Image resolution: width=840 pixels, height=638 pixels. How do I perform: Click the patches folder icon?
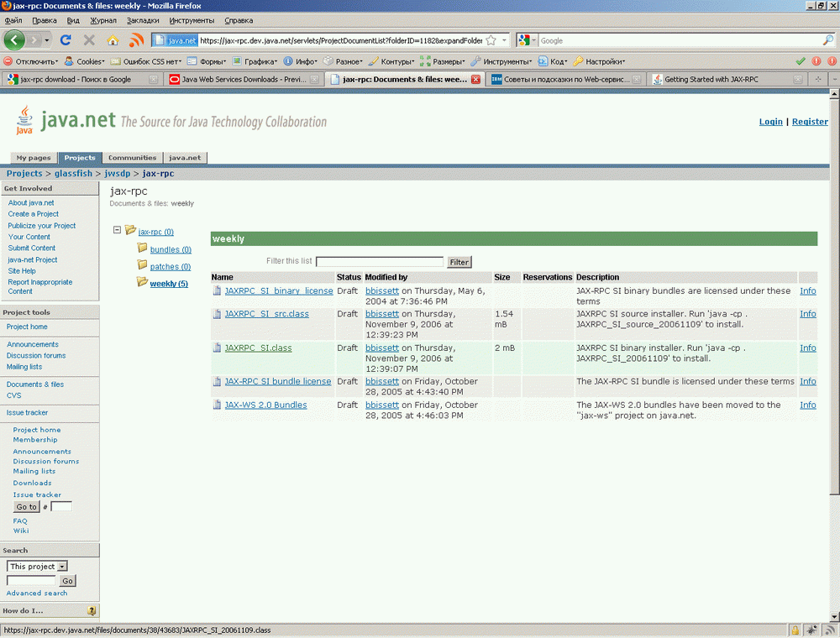pos(142,264)
